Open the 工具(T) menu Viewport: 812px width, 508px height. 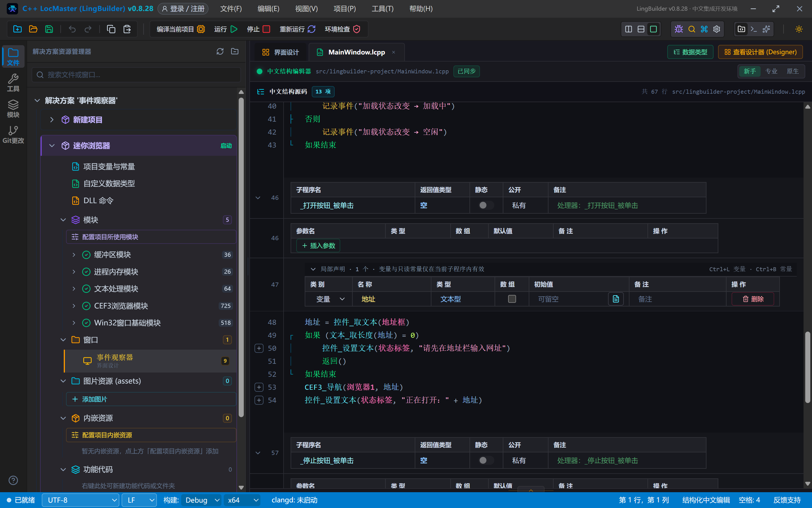tap(382, 9)
